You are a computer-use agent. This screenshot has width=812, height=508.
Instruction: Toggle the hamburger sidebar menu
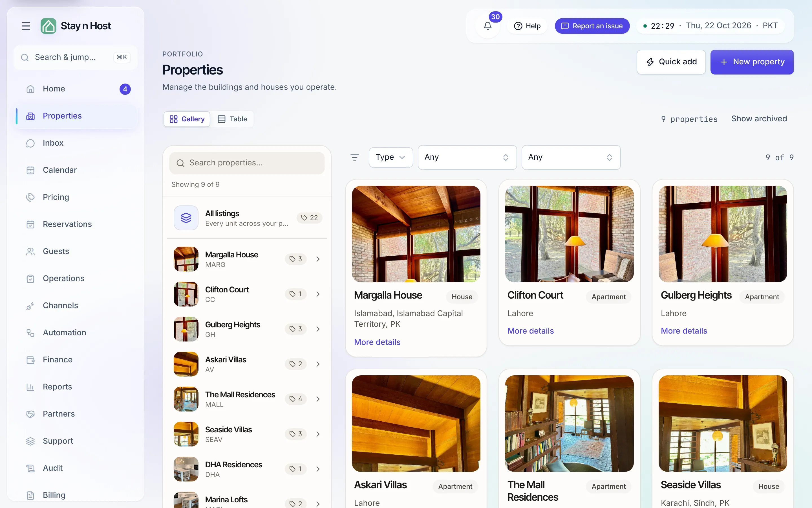coord(26,26)
